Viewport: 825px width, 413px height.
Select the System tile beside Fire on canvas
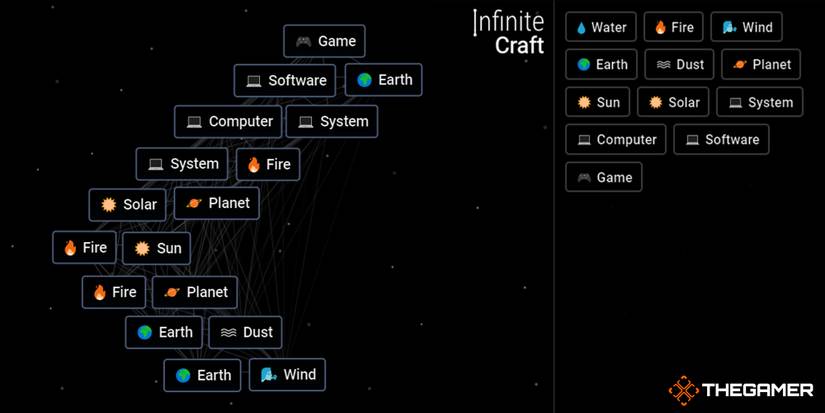[x=182, y=164]
